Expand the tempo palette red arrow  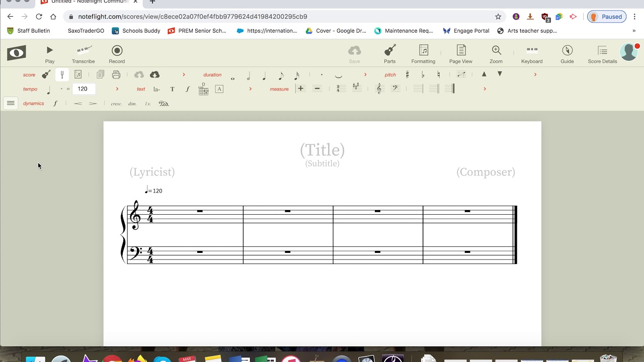(x=117, y=89)
